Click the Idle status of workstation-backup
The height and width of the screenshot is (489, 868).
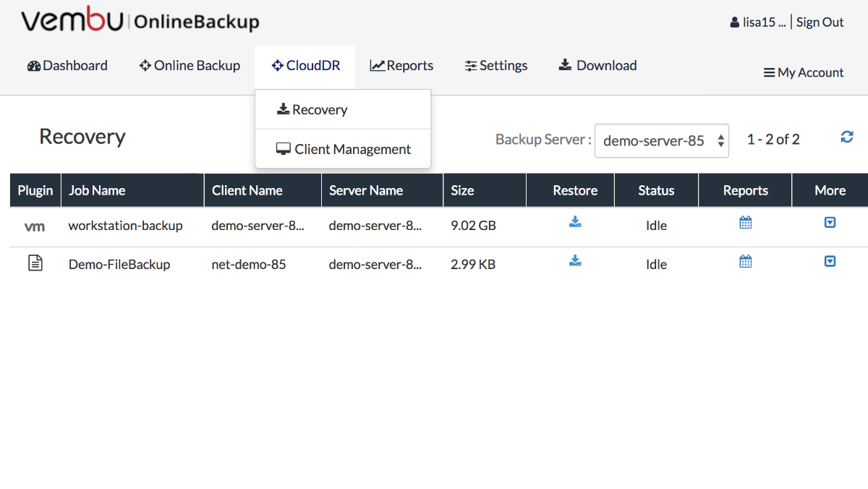pos(656,226)
